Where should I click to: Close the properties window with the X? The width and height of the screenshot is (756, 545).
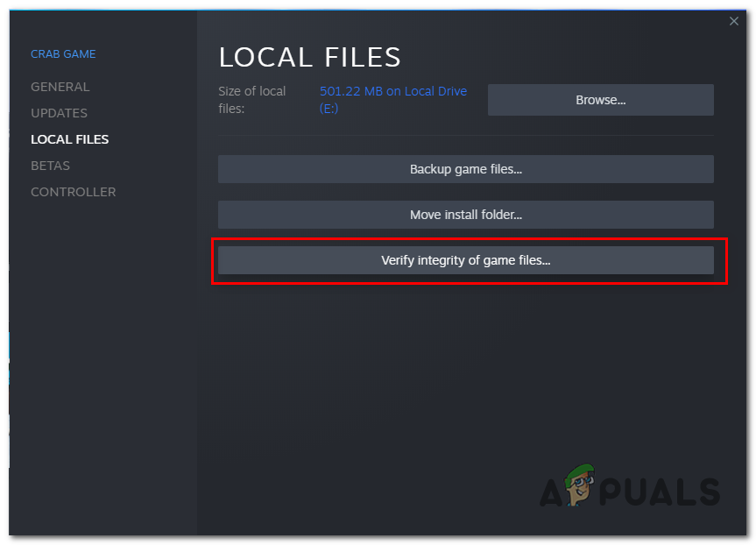coord(733,21)
